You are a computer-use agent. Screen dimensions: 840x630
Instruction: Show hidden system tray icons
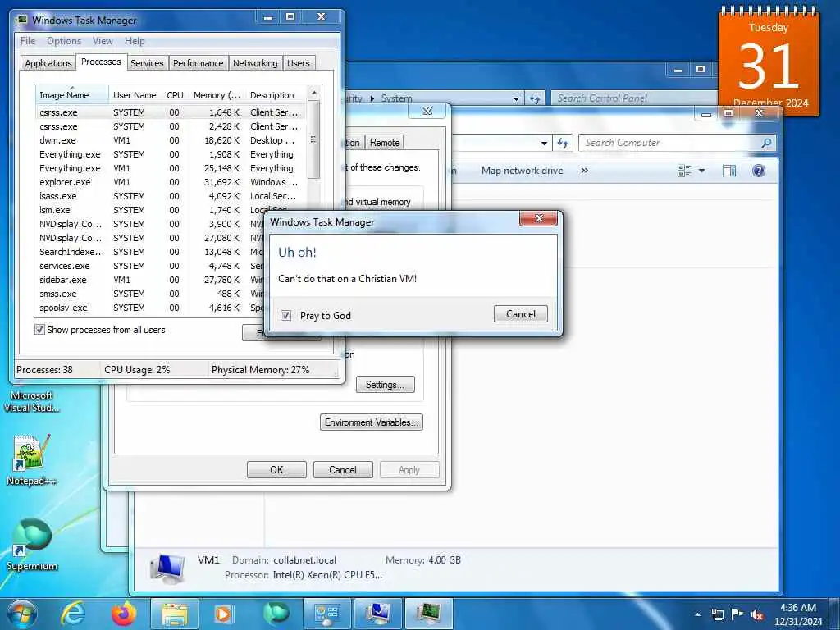point(697,614)
